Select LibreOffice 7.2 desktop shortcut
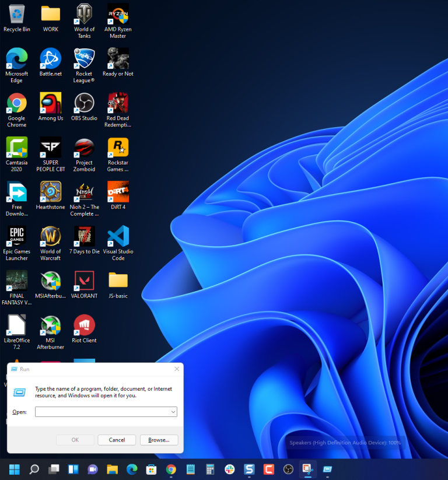Image resolution: width=448 pixels, height=480 pixels. point(17,332)
